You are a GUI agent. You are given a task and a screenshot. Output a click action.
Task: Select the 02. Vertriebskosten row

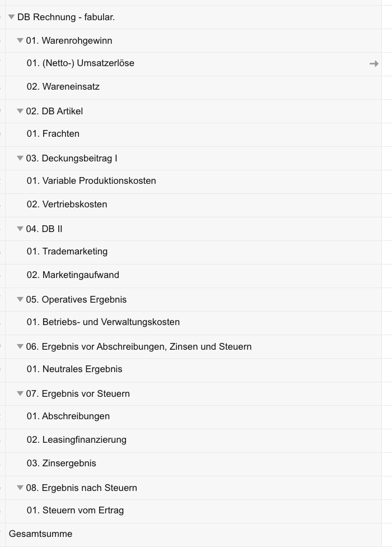67,204
